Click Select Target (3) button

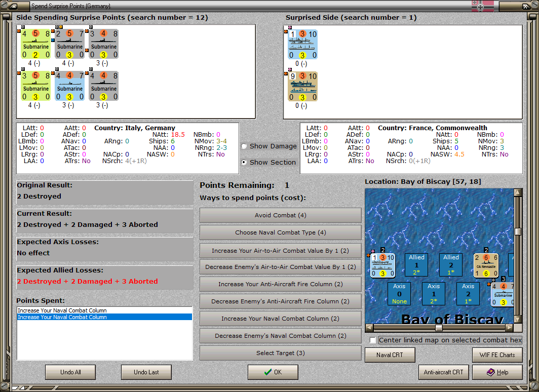[x=281, y=353]
